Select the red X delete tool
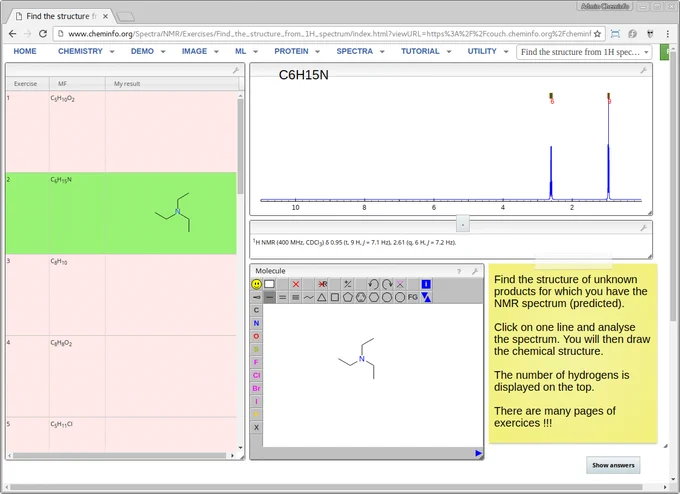The width and height of the screenshot is (680, 494). point(296,284)
